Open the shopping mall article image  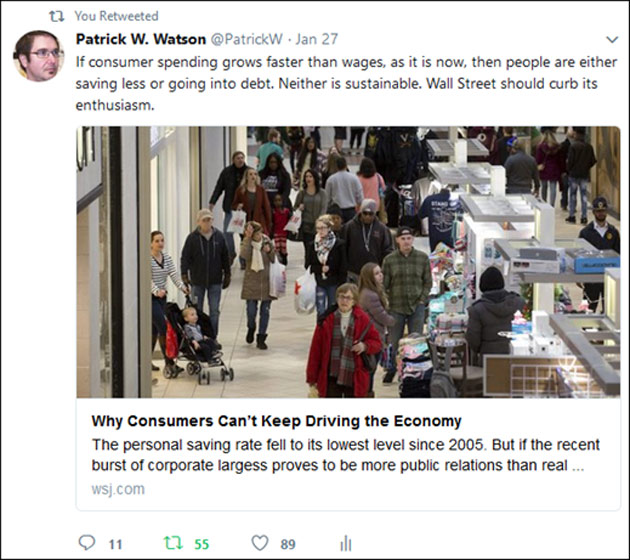click(348, 262)
